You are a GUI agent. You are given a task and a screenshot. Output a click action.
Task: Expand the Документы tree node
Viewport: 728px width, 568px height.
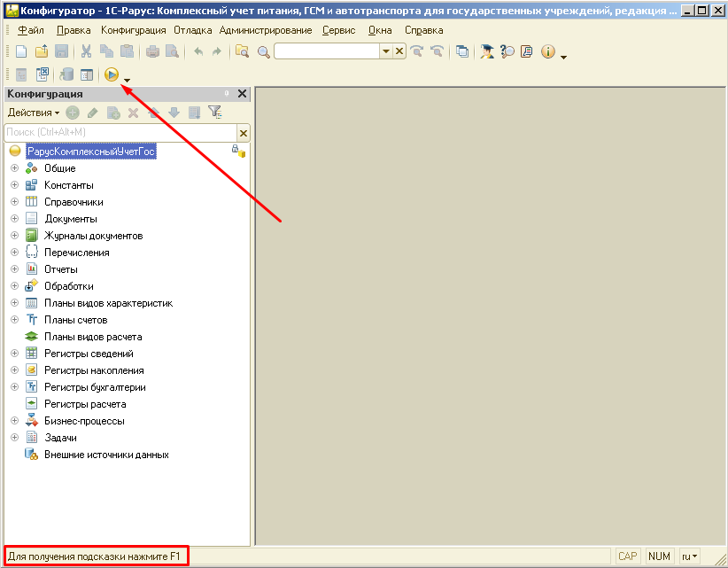tap(14, 218)
